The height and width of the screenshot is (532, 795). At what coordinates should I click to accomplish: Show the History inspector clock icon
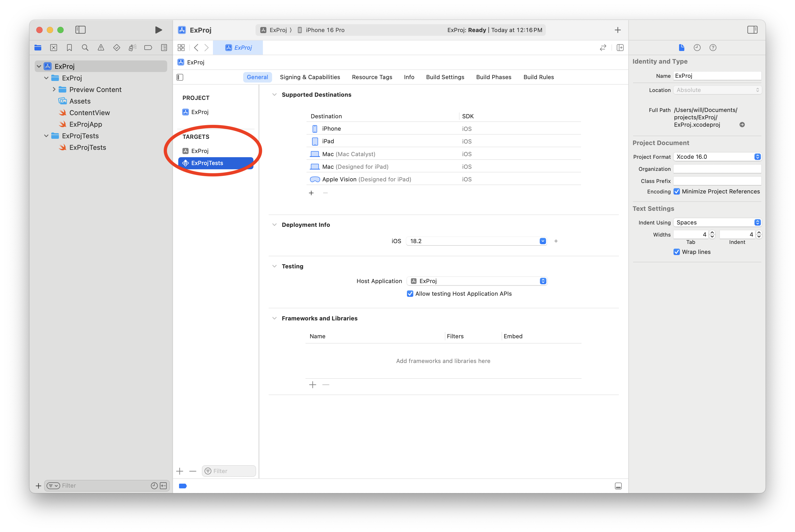coord(697,48)
